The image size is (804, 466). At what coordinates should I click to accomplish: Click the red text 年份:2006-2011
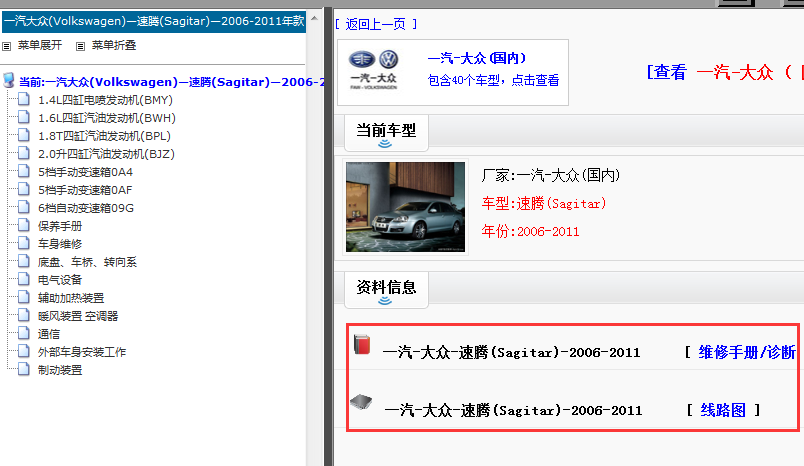click(x=530, y=231)
